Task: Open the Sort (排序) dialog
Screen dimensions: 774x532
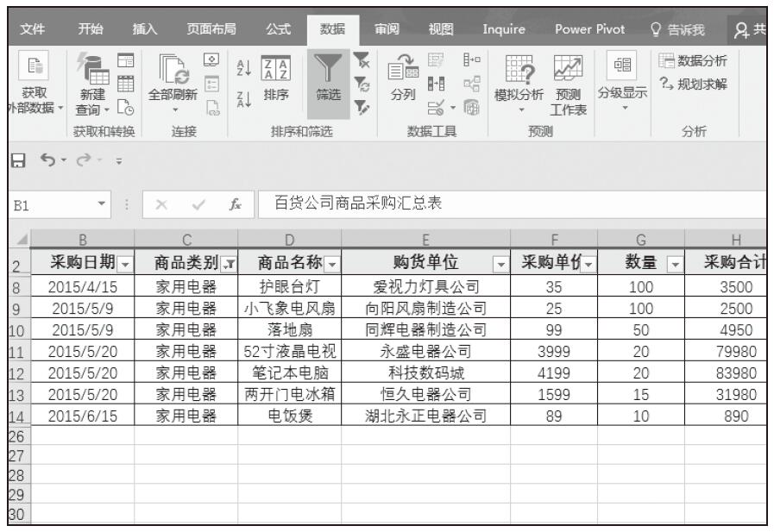Action: 275,82
